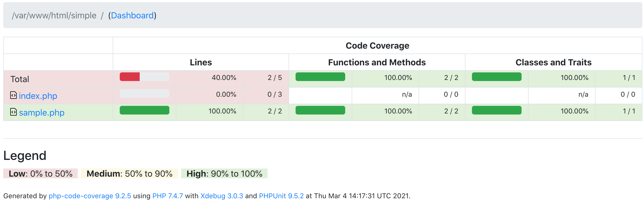644x222 pixels.
Task: Click the Medium 50% to 90% legend swatch
Action: click(129, 174)
